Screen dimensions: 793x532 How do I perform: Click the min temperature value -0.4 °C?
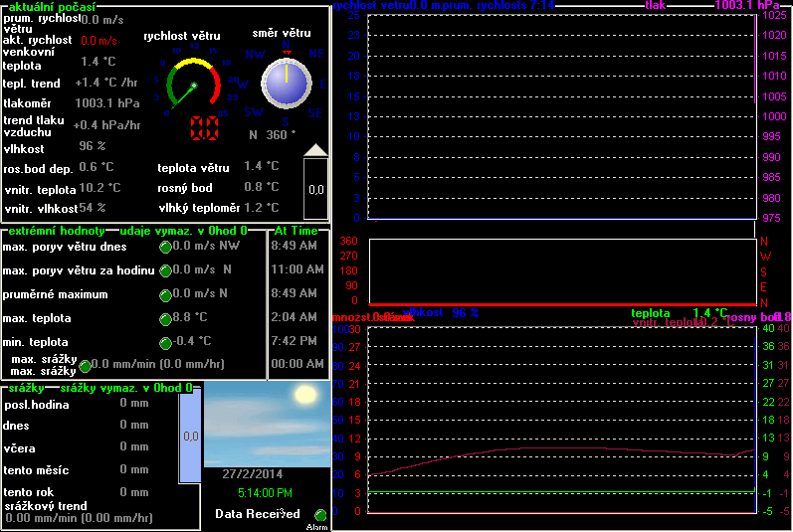191,341
